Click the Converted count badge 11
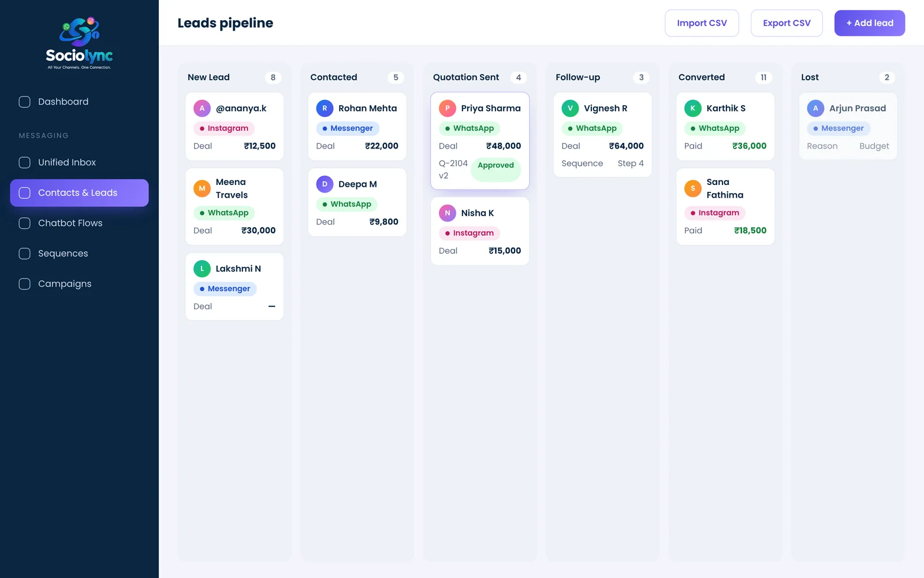The image size is (924, 578). pyautogui.click(x=763, y=77)
